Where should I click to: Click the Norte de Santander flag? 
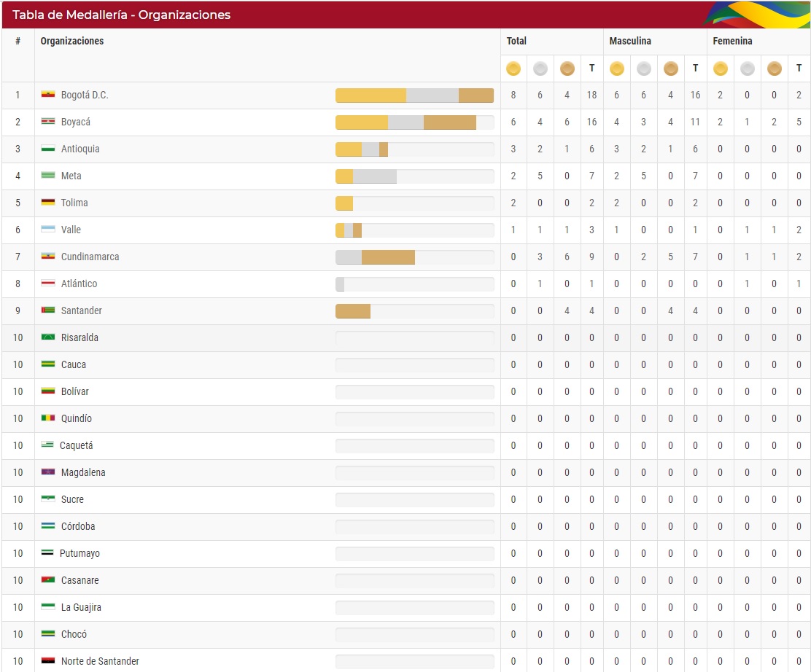pos(48,661)
